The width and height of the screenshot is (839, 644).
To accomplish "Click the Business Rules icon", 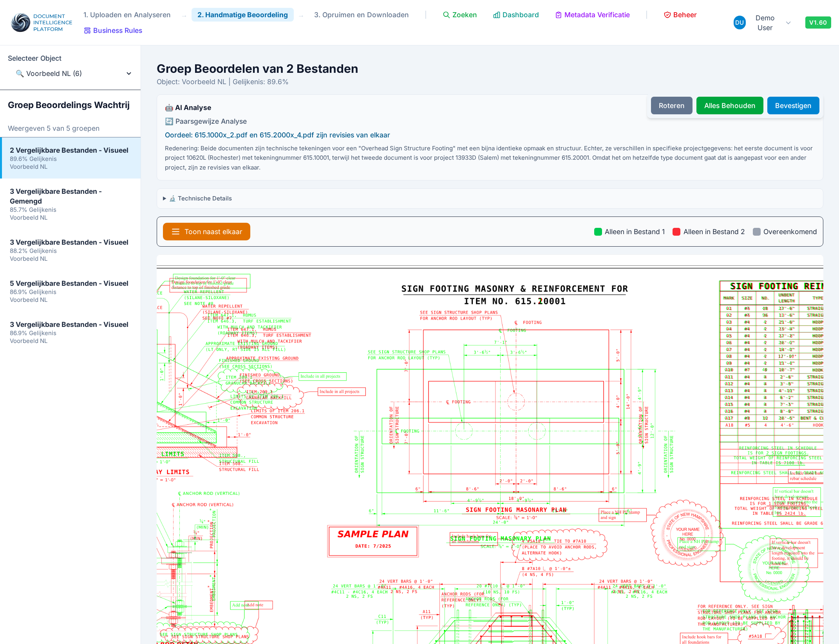I will point(87,31).
